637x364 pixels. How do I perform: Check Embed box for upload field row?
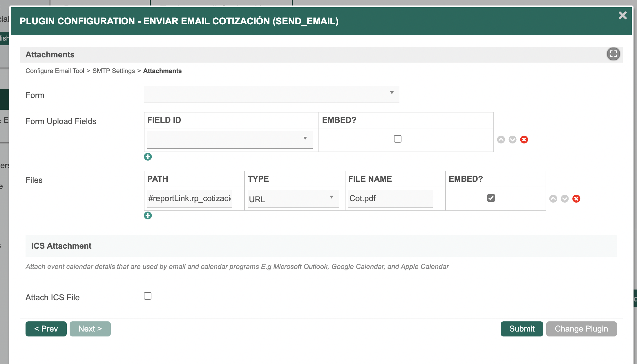click(x=397, y=139)
